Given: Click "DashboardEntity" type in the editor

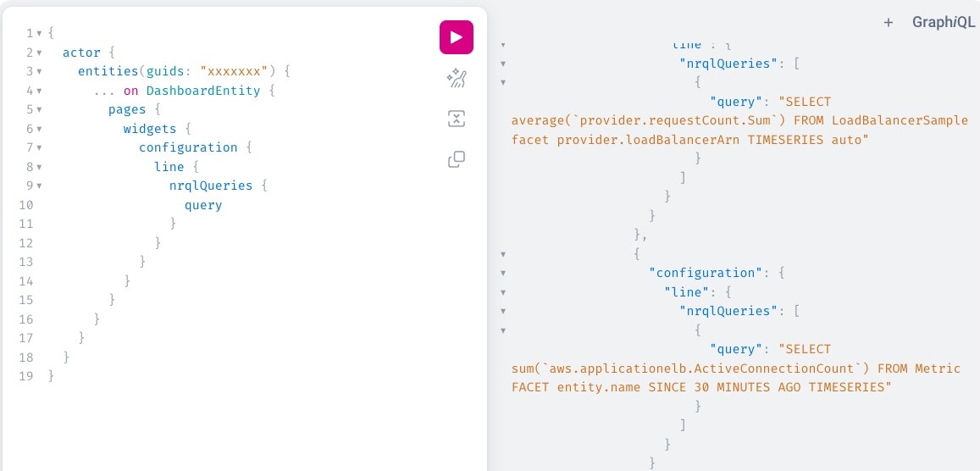Looking at the screenshot, I should [x=203, y=91].
